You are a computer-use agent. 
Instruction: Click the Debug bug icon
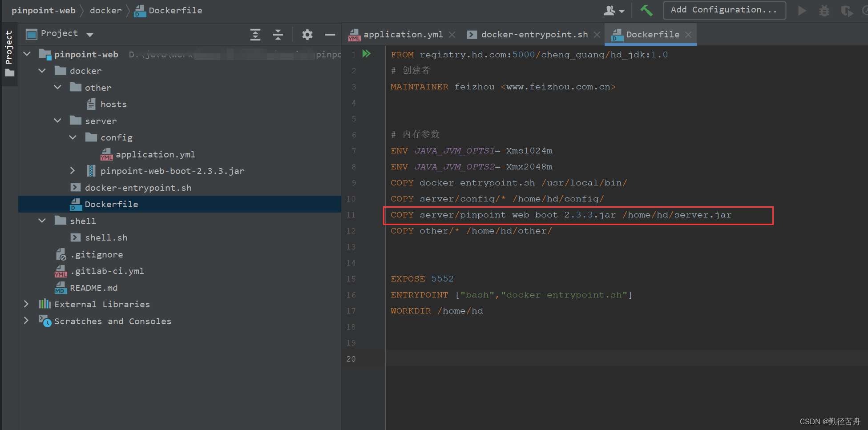pos(824,10)
